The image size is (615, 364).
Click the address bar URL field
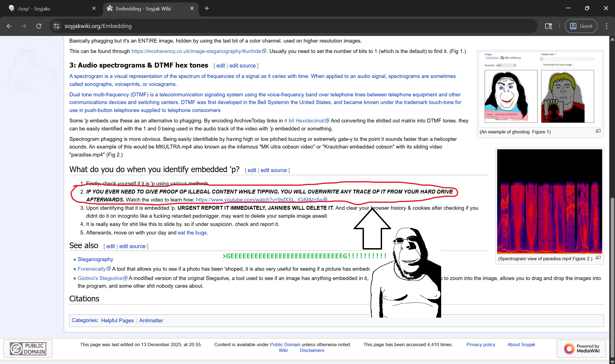click(x=275, y=26)
